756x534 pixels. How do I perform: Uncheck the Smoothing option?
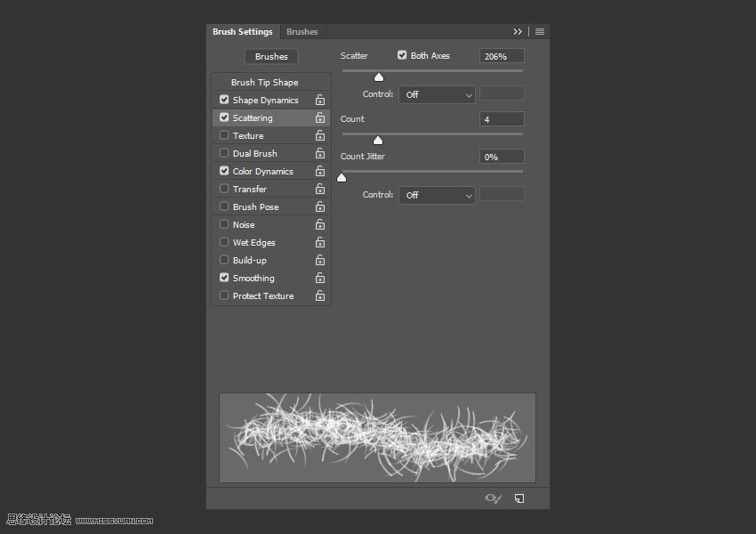(x=224, y=278)
